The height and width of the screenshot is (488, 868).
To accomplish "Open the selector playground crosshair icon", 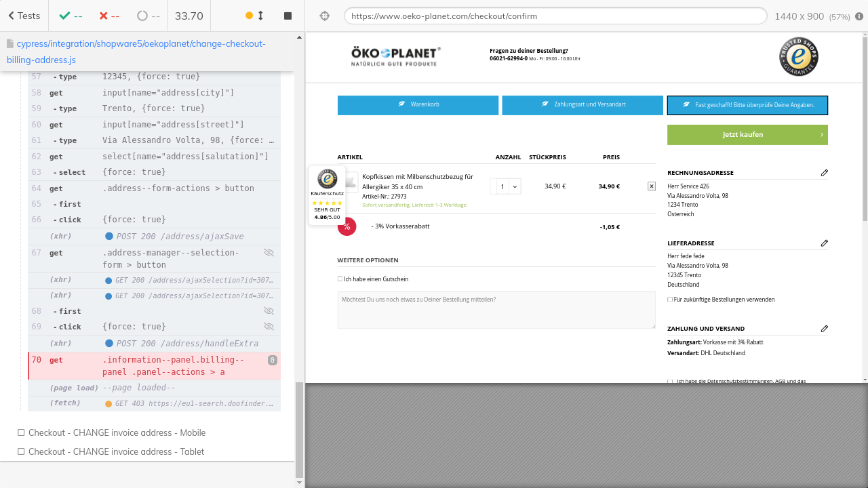I will (x=324, y=16).
